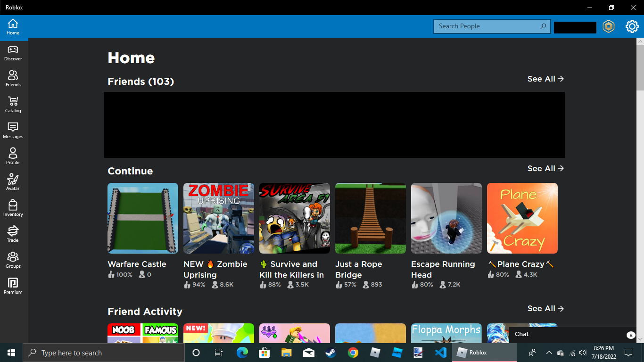
Task: Open the Catalog shopping cart icon
Action: tap(13, 105)
